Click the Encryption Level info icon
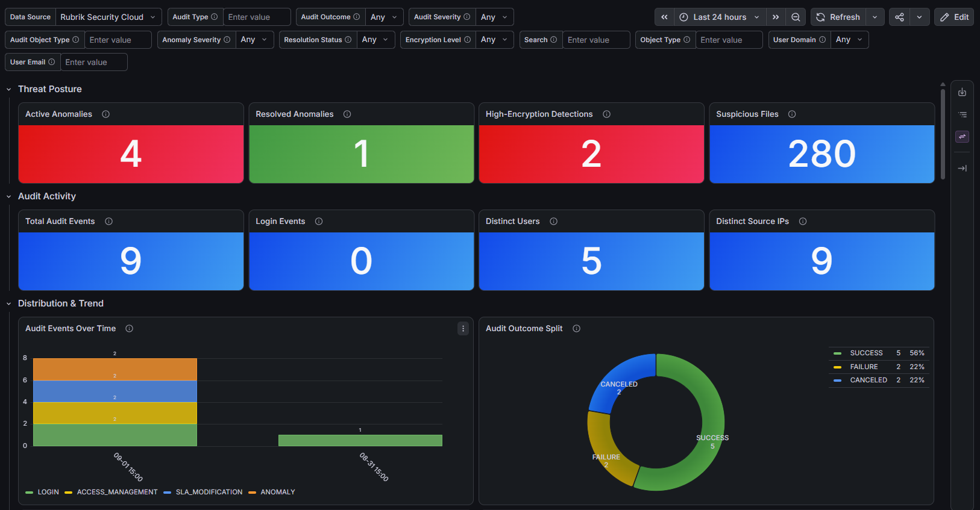Screen dimensions: 980x510 (467, 40)
